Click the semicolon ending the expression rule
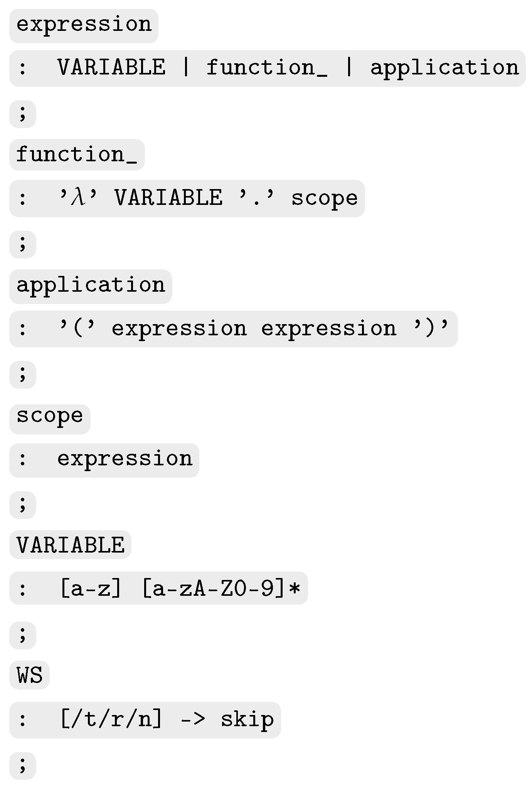This screenshot has height=786, width=532. (22, 114)
